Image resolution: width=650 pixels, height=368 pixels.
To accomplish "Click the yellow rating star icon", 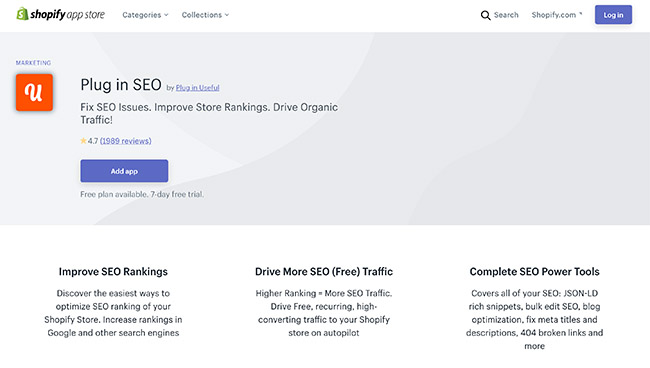I will click(x=83, y=141).
